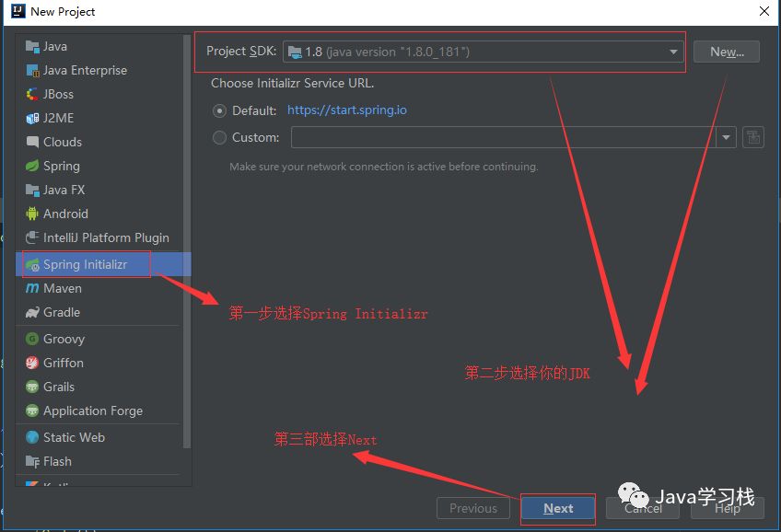
Task: Click the Spring Initializr icon
Action: coord(32,265)
